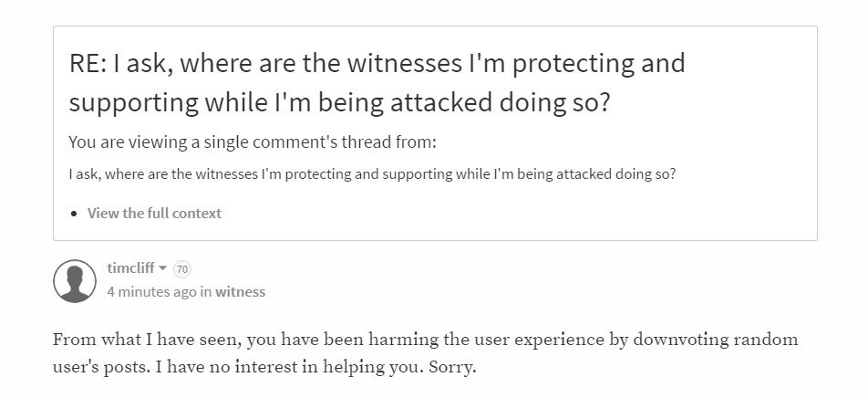Open the dropdown arrow beside timcliff
The width and height of the screenshot is (868, 398).
pos(163,268)
